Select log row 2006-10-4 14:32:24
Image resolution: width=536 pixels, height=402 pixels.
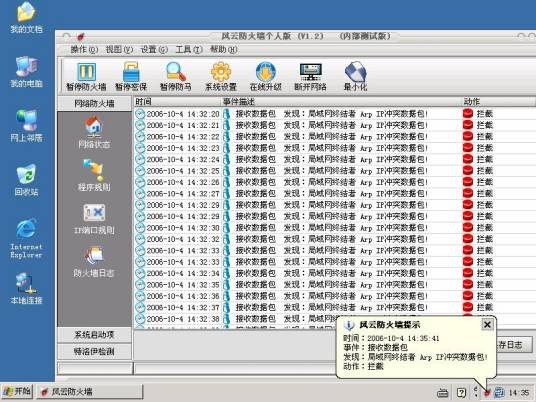click(x=334, y=159)
